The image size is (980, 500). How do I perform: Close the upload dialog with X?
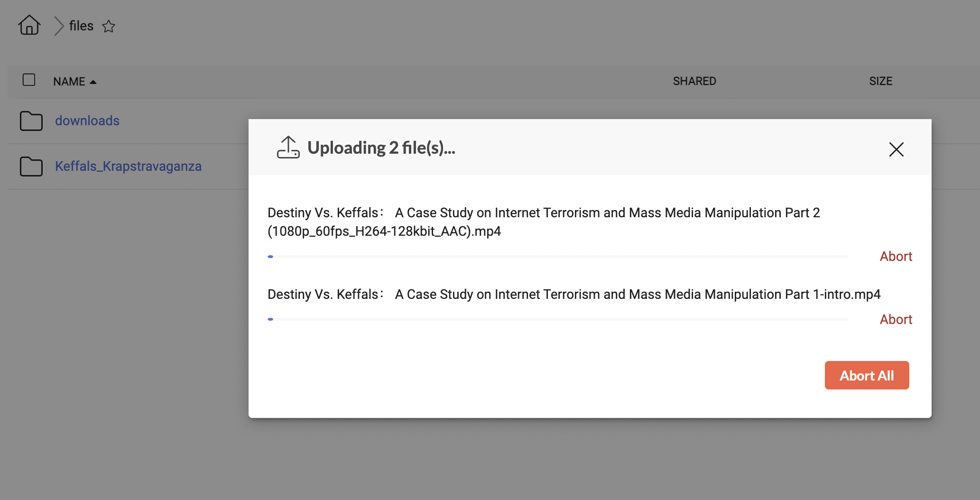(896, 149)
